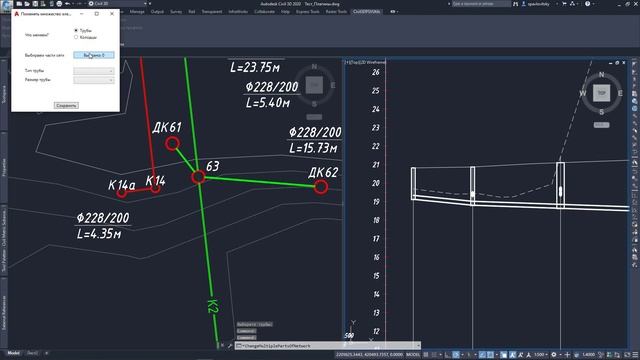Image resolution: width=640 pixels, height=360 pixels.
Task: Click the viewport label Top 2D Wireframe
Action: coord(365,62)
